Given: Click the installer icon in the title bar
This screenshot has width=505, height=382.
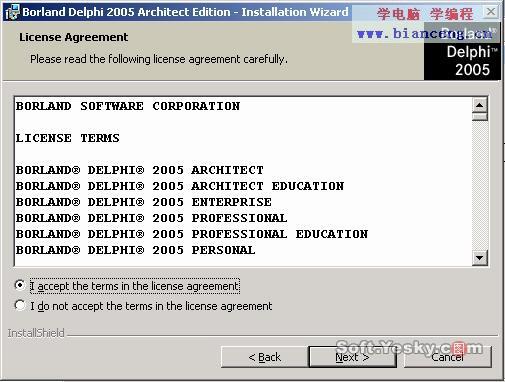Looking at the screenshot, I should (x=13, y=12).
